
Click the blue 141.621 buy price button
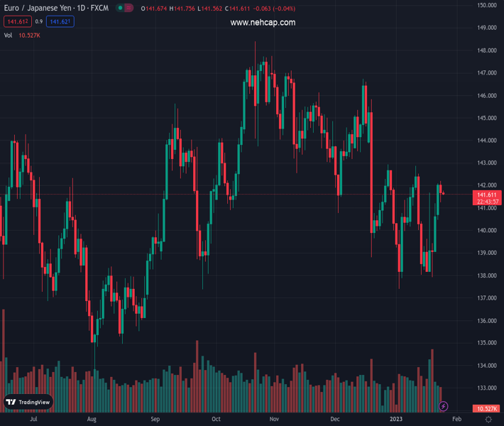pyautogui.click(x=60, y=22)
